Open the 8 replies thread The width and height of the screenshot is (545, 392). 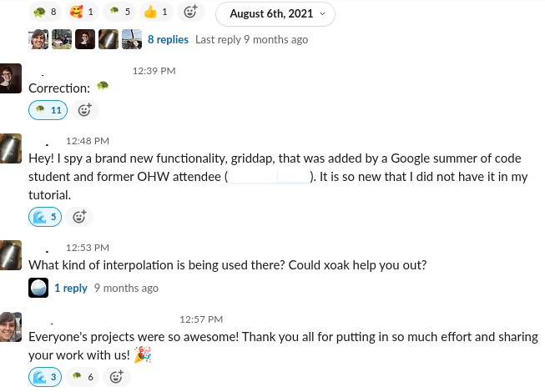[x=168, y=39]
